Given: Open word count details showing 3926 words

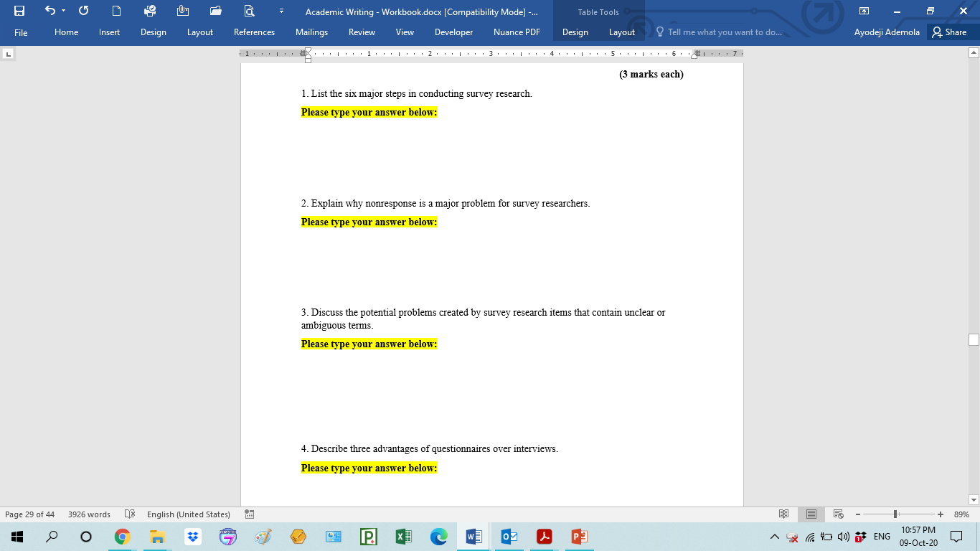Looking at the screenshot, I should [88, 514].
